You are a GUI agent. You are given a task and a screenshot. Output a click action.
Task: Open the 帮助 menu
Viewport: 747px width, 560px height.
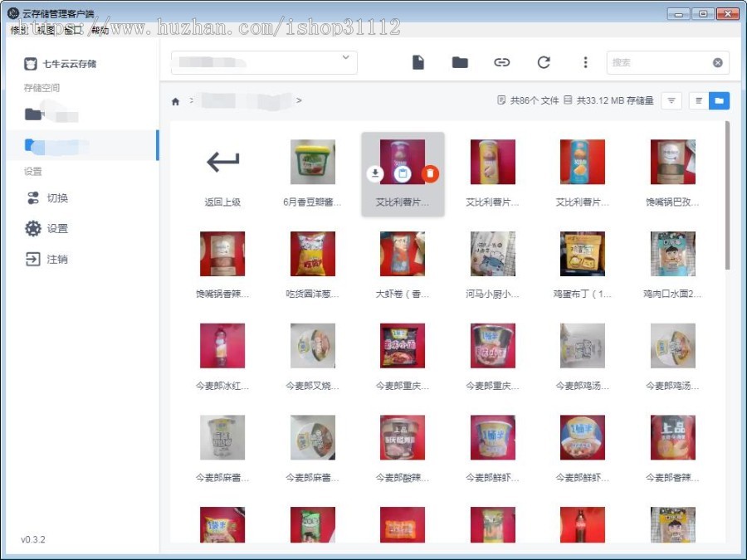coord(100,30)
